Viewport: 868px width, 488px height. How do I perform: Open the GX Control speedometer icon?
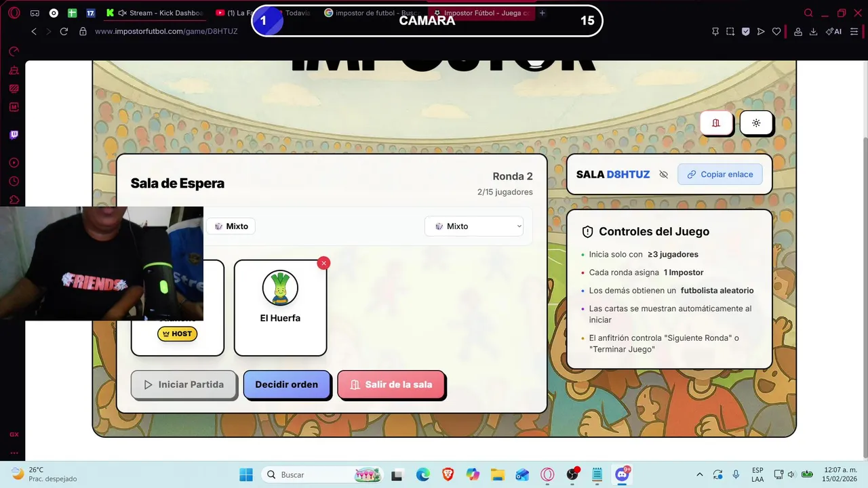pyautogui.click(x=14, y=51)
